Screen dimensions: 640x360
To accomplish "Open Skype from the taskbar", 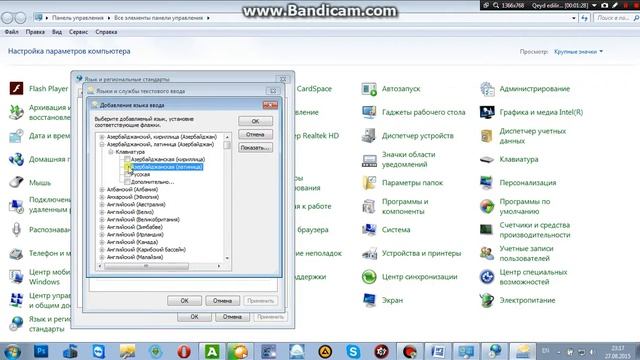I will [353, 351].
